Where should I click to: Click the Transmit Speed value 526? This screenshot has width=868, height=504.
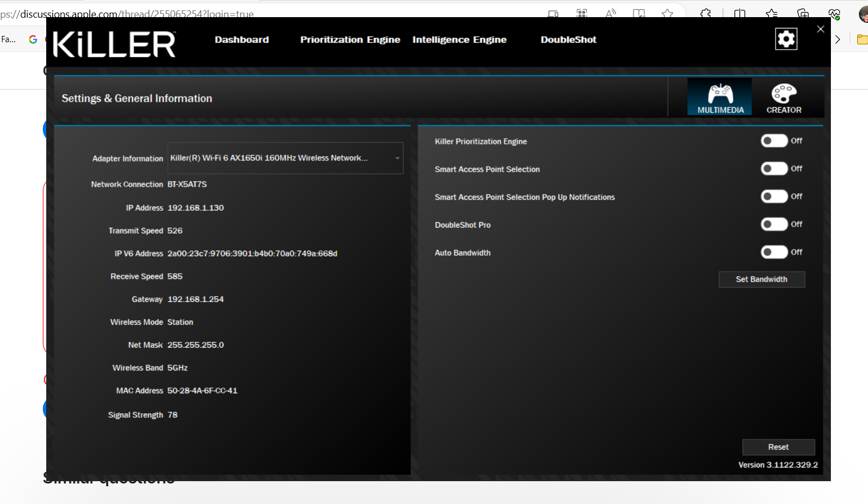pos(175,231)
